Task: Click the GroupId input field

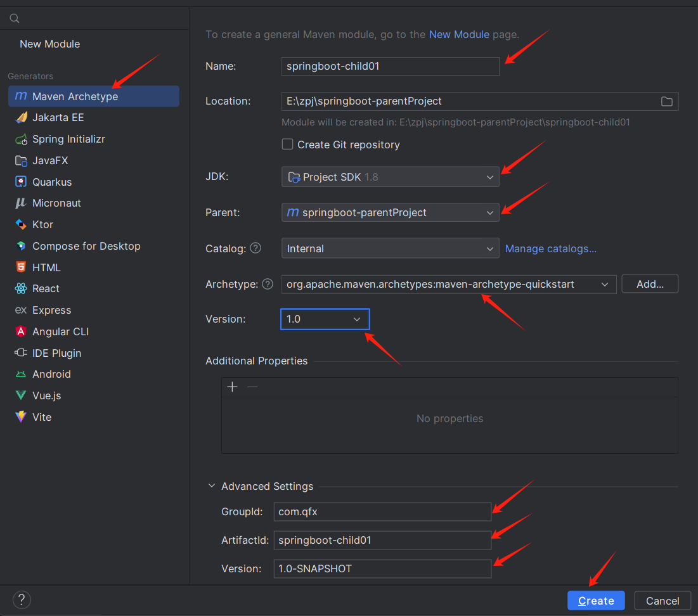Action: pyautogui.click(x=382, y=511)
